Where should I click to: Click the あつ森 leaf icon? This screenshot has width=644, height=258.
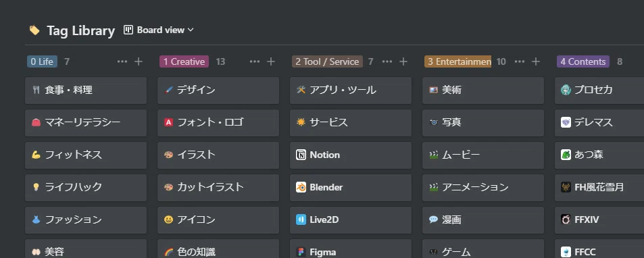(x=566, y=155)
